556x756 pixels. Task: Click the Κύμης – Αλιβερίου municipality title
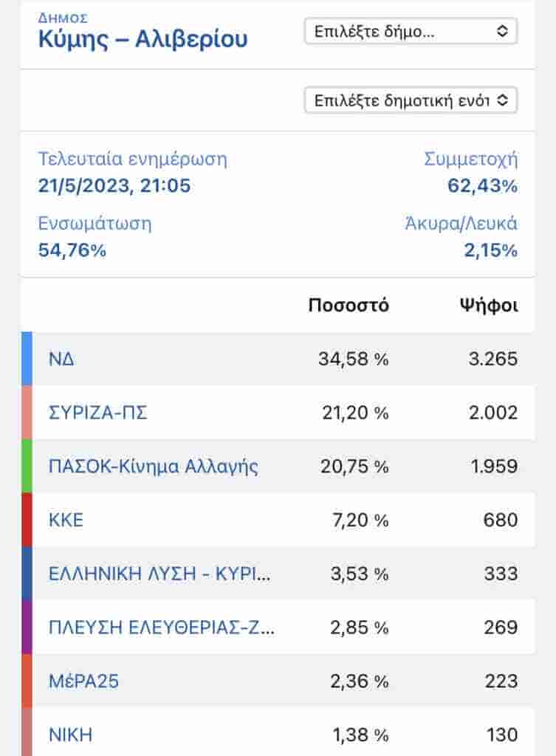143,39
